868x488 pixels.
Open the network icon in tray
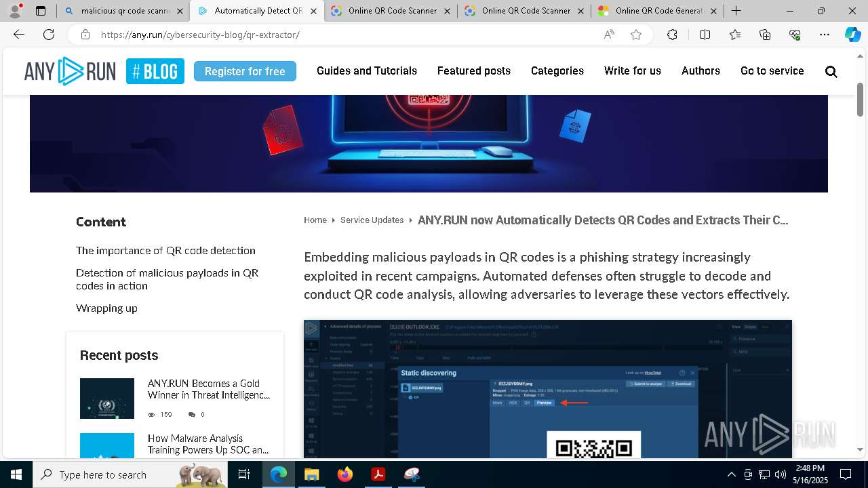(x=764, y=474)
